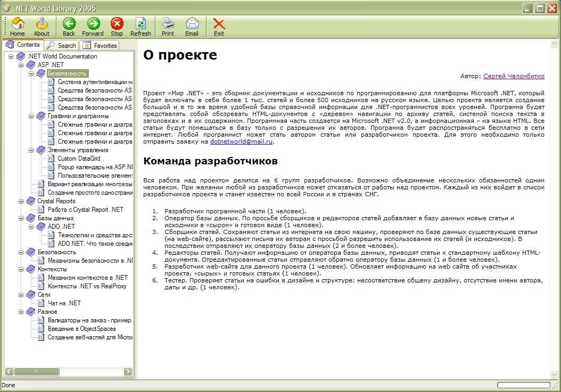Screen dimensions: 561x392
Task: Open the About dialog icon
Action: (42, 27)
